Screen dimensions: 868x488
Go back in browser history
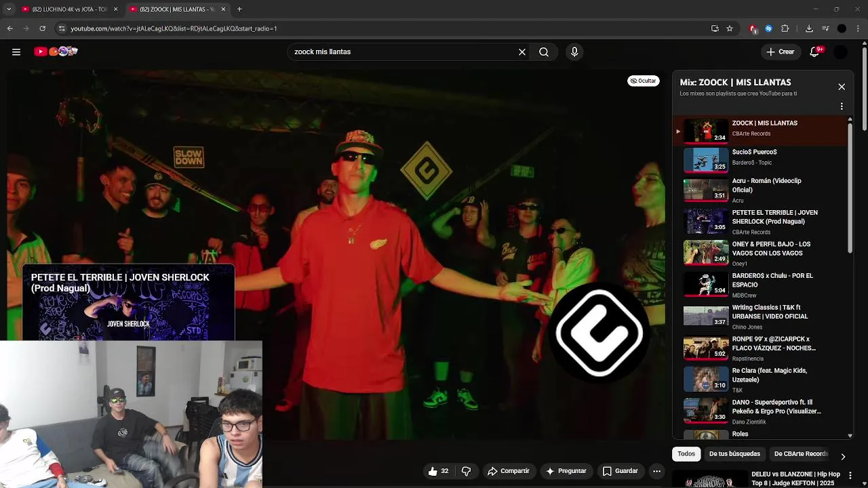(x=9, y=28)
